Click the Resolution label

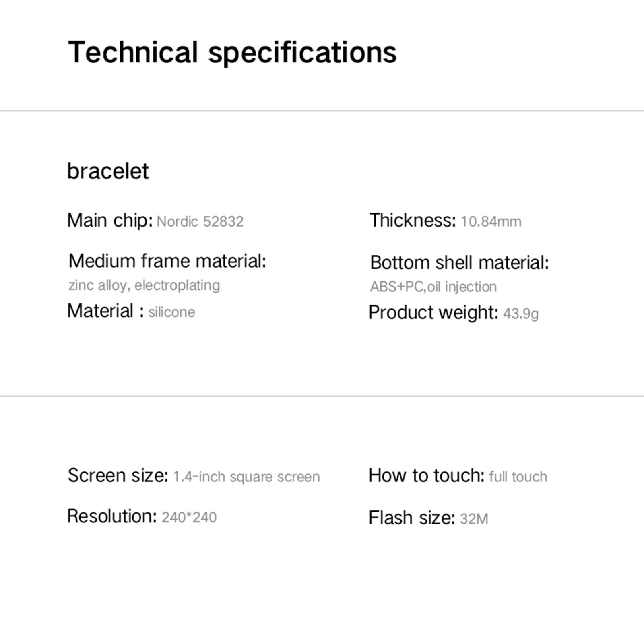111,516
